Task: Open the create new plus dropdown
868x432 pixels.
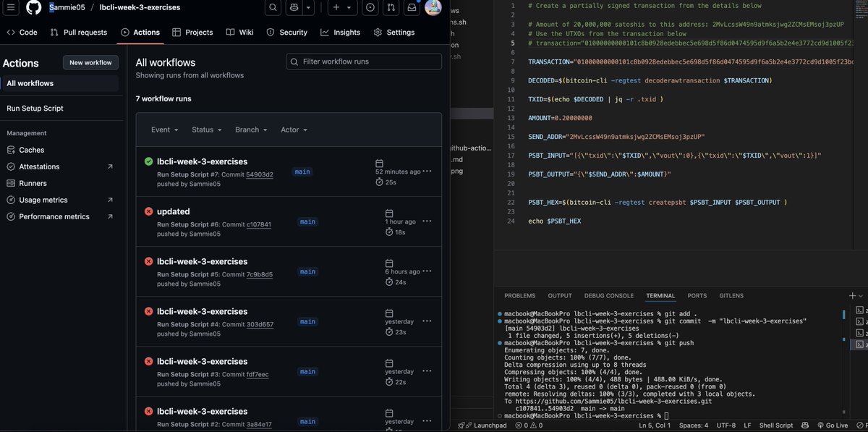Action: tap(342, 7)
